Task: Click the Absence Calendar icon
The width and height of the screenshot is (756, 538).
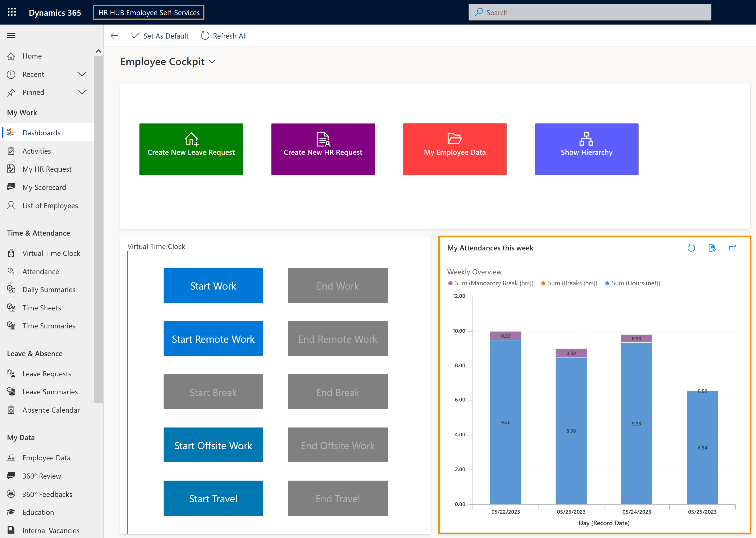Action: pyautogui.click(x=11, y=410)
